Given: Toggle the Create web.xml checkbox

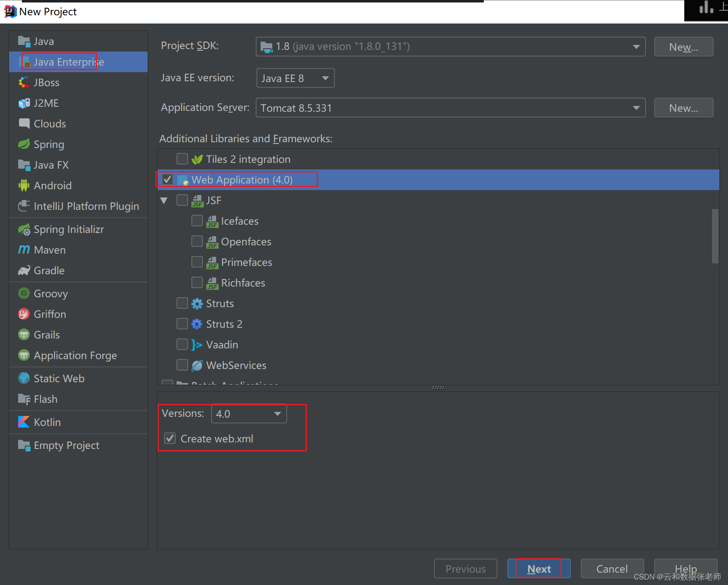Looking at the screenshot, I should click(170, 438).
